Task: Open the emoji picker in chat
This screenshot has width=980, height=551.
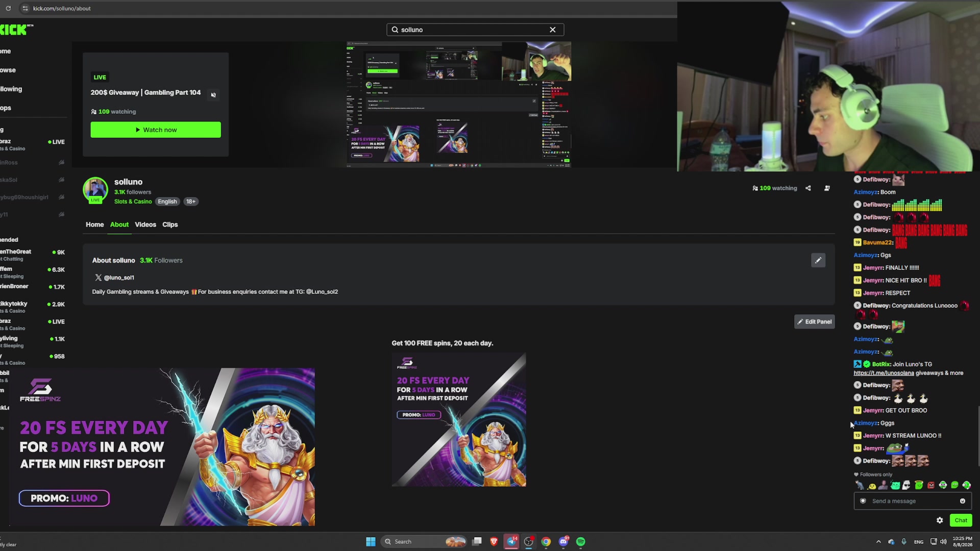Action: tap(963, 501)
